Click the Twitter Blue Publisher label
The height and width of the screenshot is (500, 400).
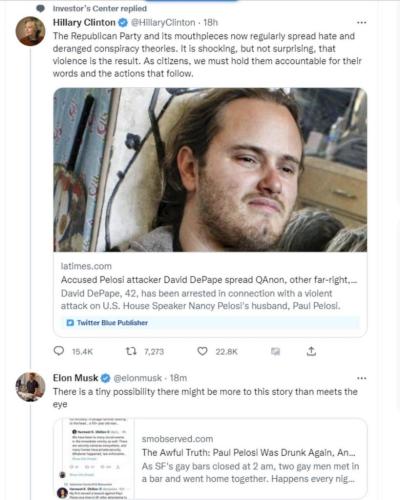click(x=112, y=323)
